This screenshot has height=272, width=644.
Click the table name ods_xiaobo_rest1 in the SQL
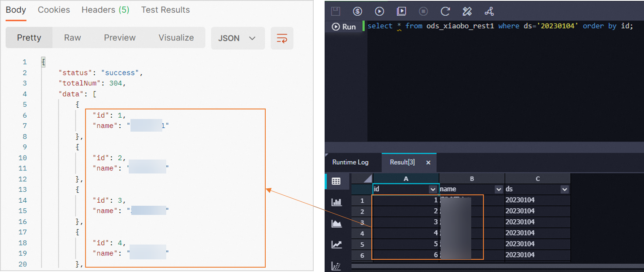click(x=460, y=26)
